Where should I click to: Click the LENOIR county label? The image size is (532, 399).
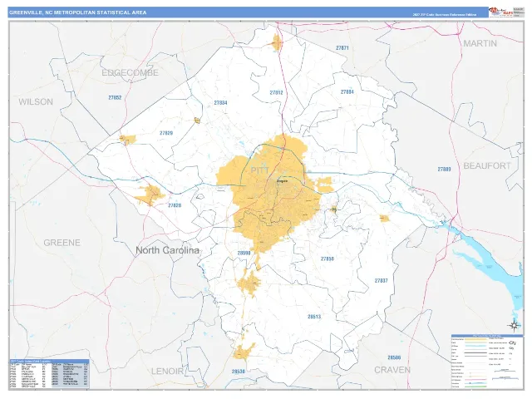point(167,372)
